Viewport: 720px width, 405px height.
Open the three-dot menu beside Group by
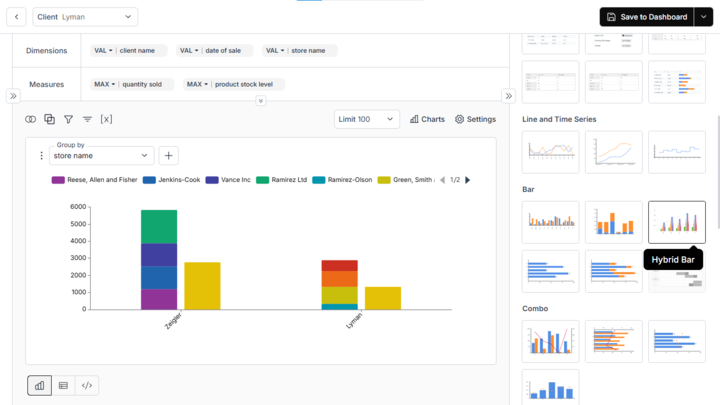point(41,156)
